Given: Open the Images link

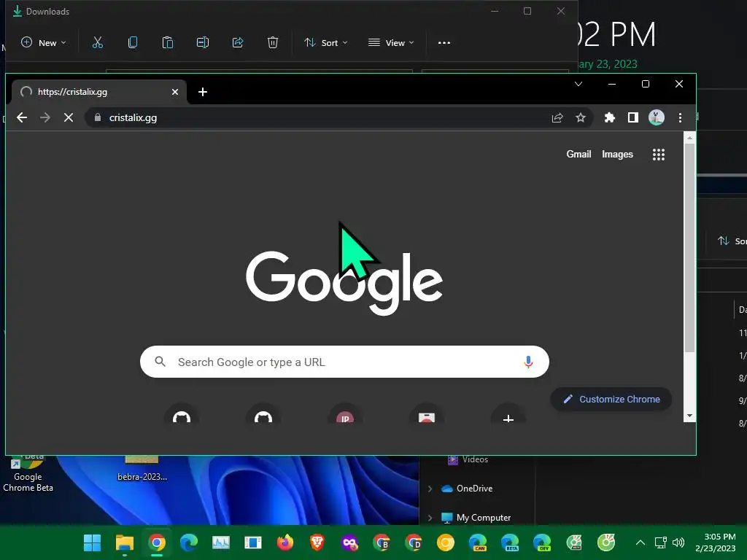Looking at the screenshot, I should tap(617, 155).
